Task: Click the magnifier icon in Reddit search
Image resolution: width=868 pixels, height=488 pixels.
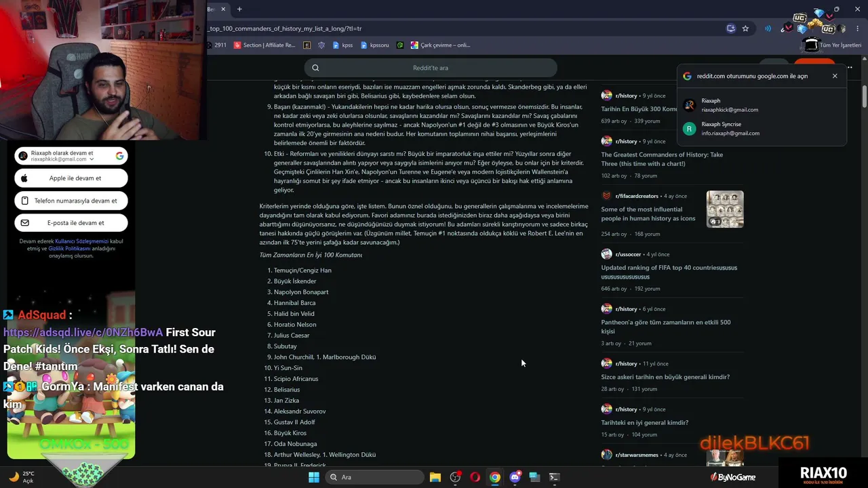Action: [315, 68]
